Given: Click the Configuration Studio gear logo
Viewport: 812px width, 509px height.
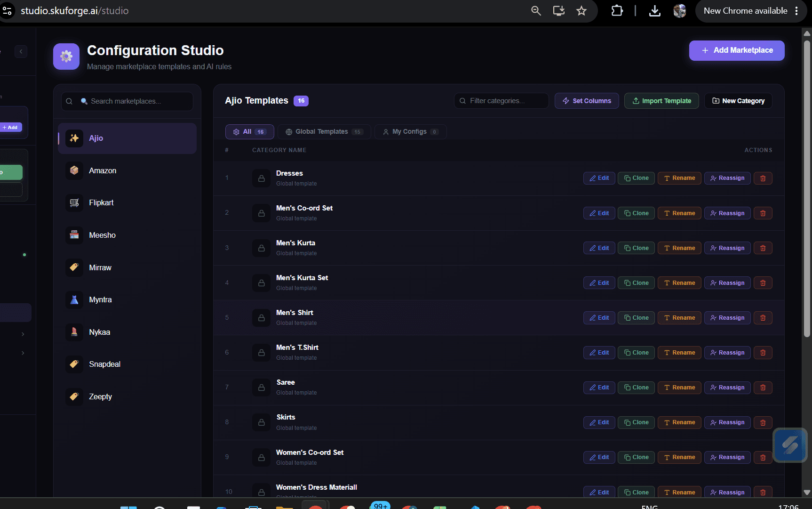Looking at the screenshot, I should pyautogui.click(x=66, y=57).
